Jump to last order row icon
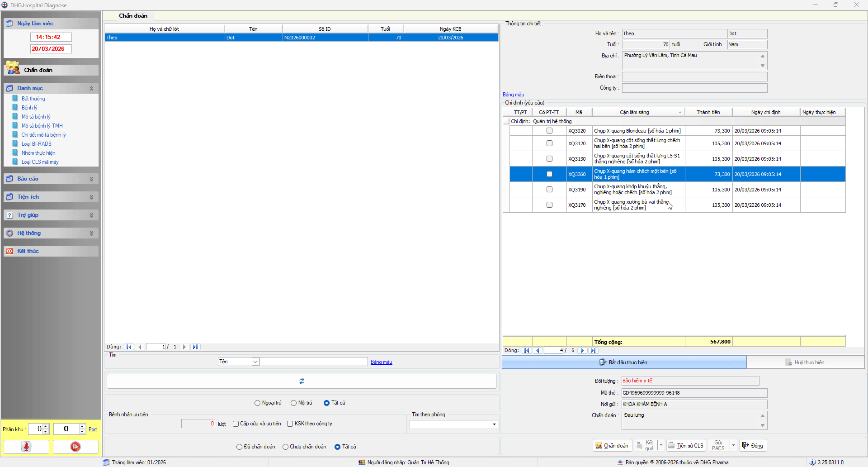This screenshot has width=868, height=467. click(593, 351)
